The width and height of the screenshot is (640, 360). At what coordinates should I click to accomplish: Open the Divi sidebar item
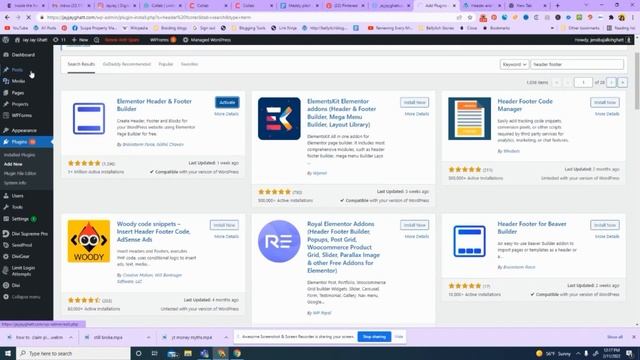pos(16,285)
